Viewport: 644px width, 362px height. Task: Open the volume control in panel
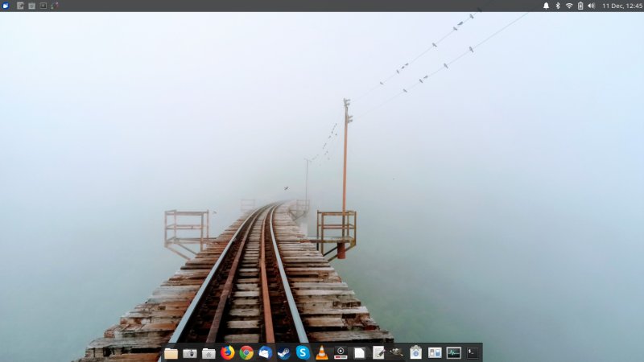592,6
